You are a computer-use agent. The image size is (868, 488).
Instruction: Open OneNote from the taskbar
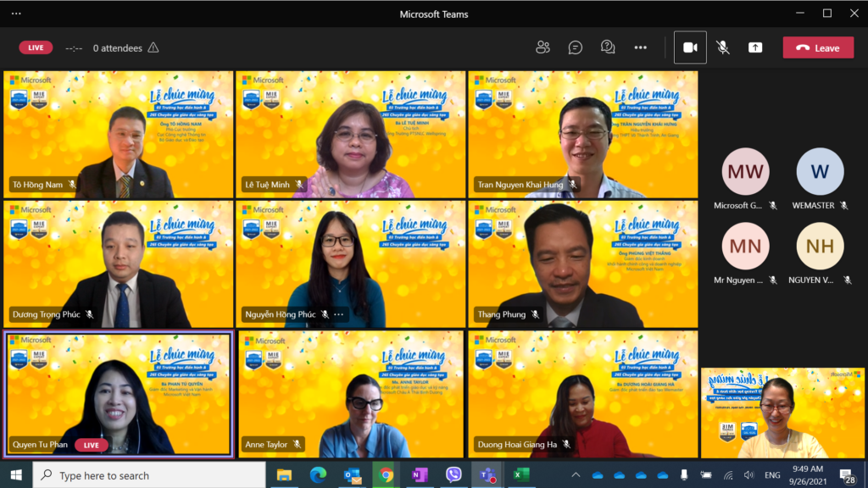[x=419, y=474]
